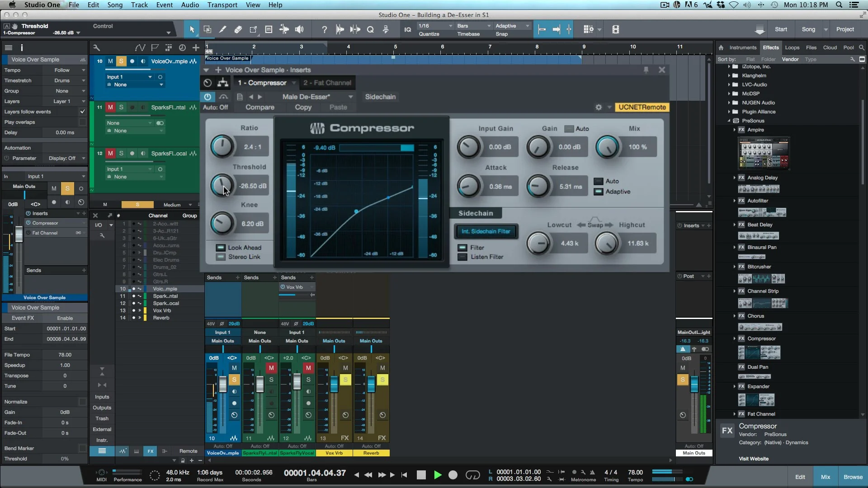The height and width of the screenshot is (488, 868).
Task: Expand the Fat Channel effect entry
Action: tap(734, 414)
